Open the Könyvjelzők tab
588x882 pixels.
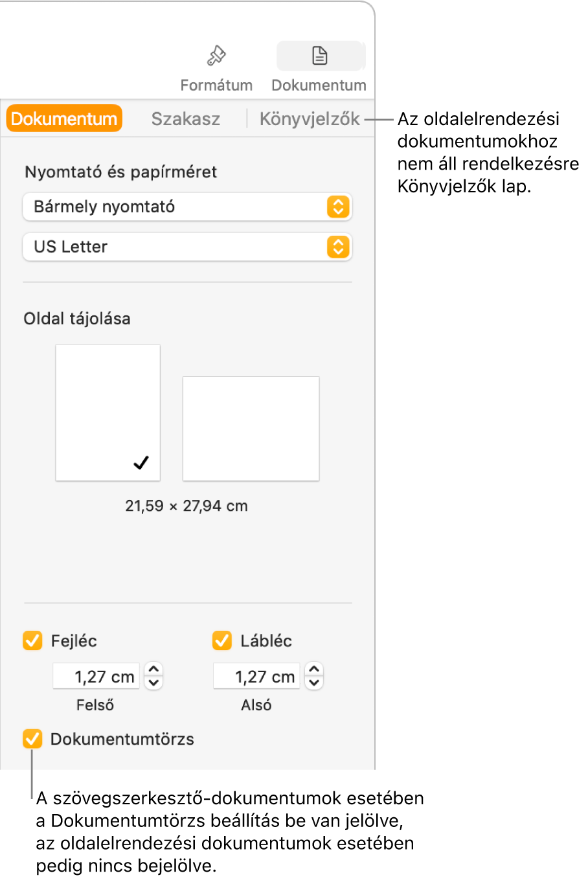click(309, 119)
